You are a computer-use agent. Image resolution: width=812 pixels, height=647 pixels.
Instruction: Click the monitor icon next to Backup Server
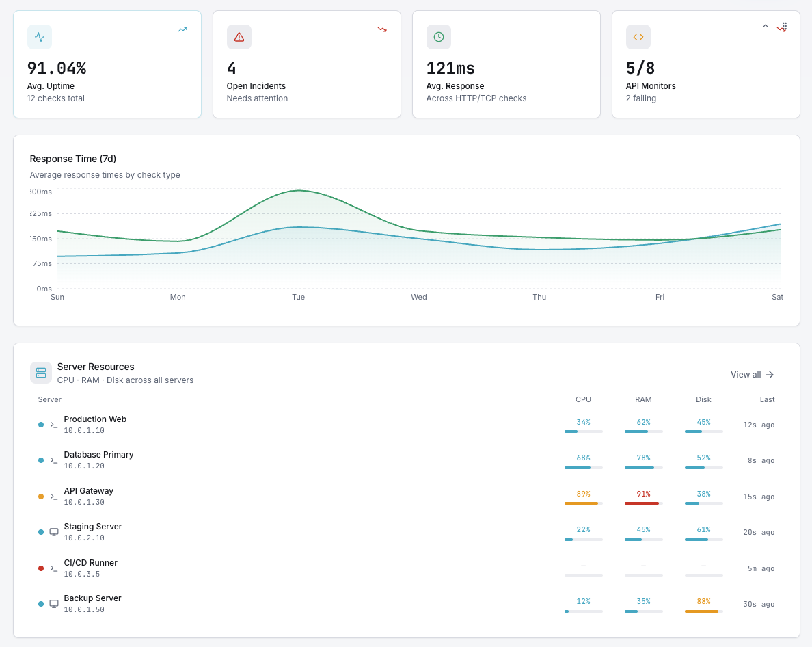pos(53,604)
